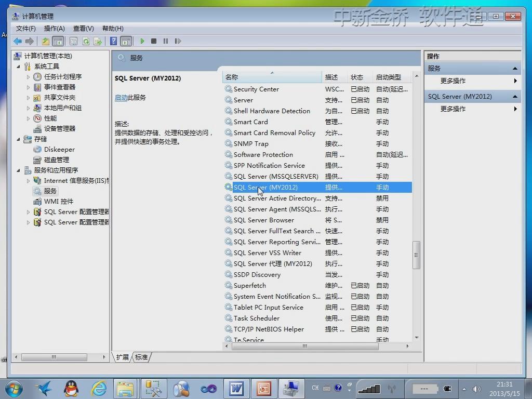Click services list horizontal scrollbar thumb

pos(305,346)
